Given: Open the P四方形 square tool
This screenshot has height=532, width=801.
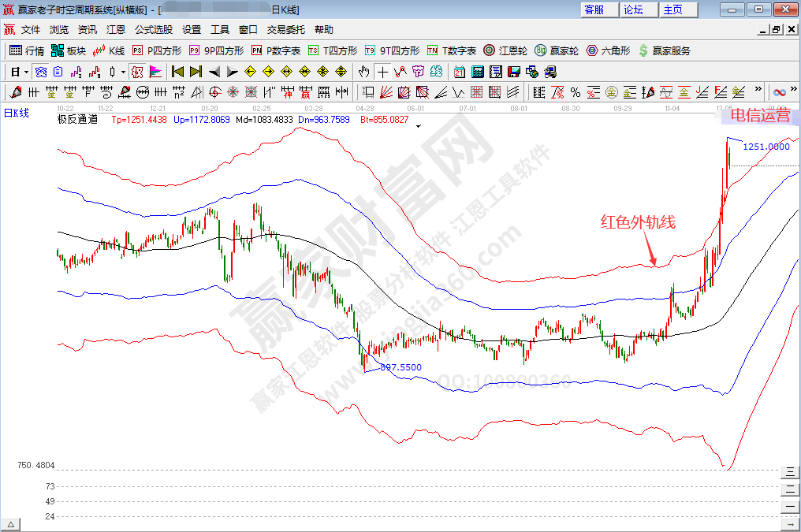Looking at the screenshot, I should (156, 50).
